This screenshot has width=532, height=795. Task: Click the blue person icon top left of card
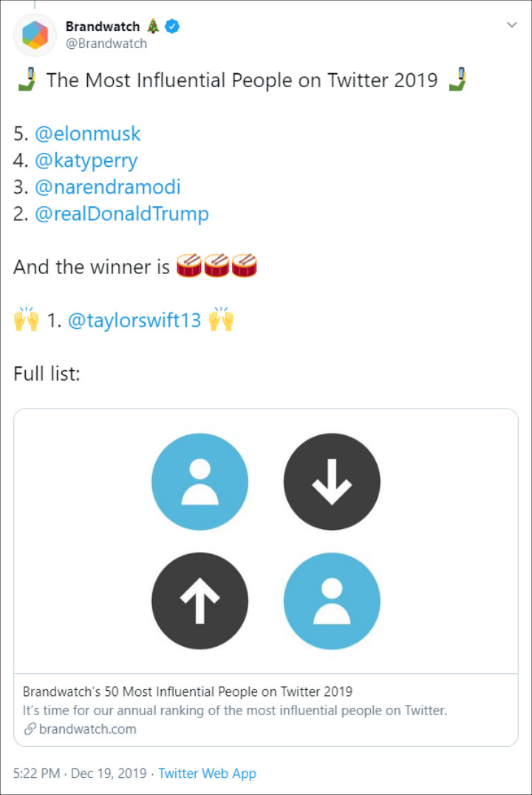[x=199, y=481]
